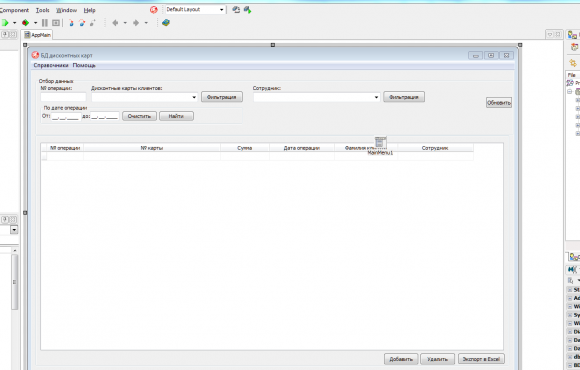The image size is (580, 370).
Task: Open the Сотрудник combo box arrow
Action: (x=376, y=97)
